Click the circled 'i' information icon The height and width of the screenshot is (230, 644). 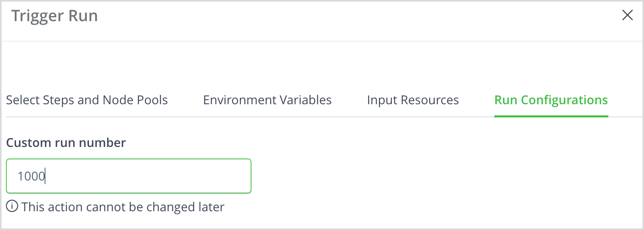tap(12, 206)
